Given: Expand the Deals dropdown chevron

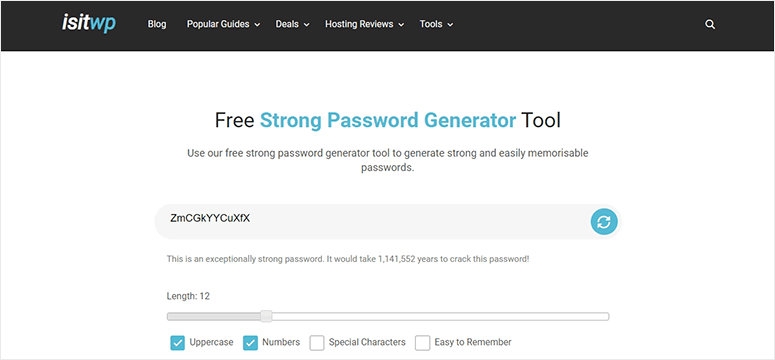Looking at the screenshot, I should pyautogui.click(x=306, y=25).
